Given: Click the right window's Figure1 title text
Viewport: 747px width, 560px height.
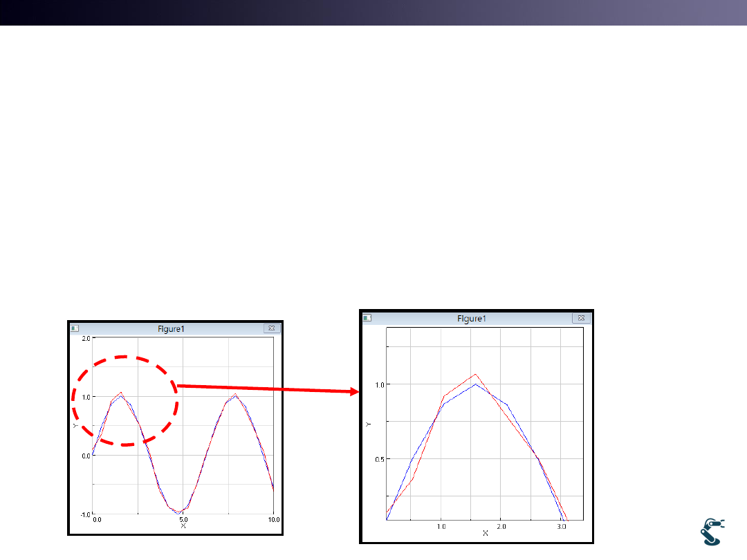Looking at the screenshot, I should coord(472,319).
